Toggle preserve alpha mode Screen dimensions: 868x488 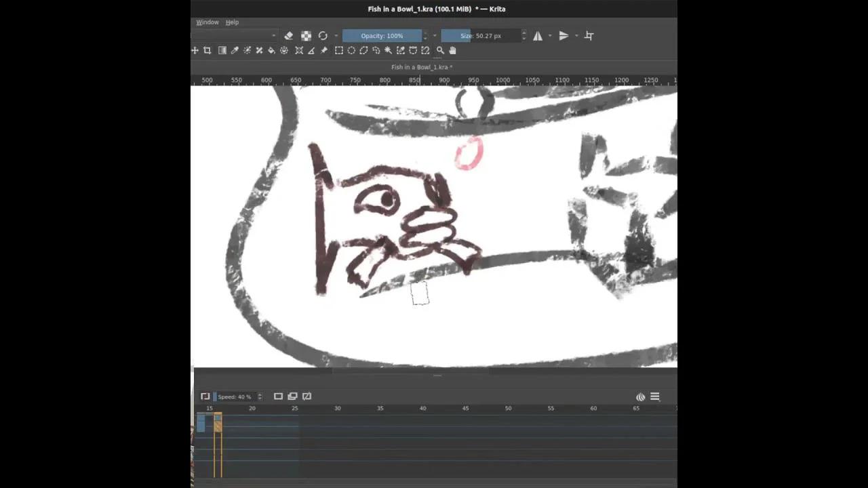(x=306, y=35)
